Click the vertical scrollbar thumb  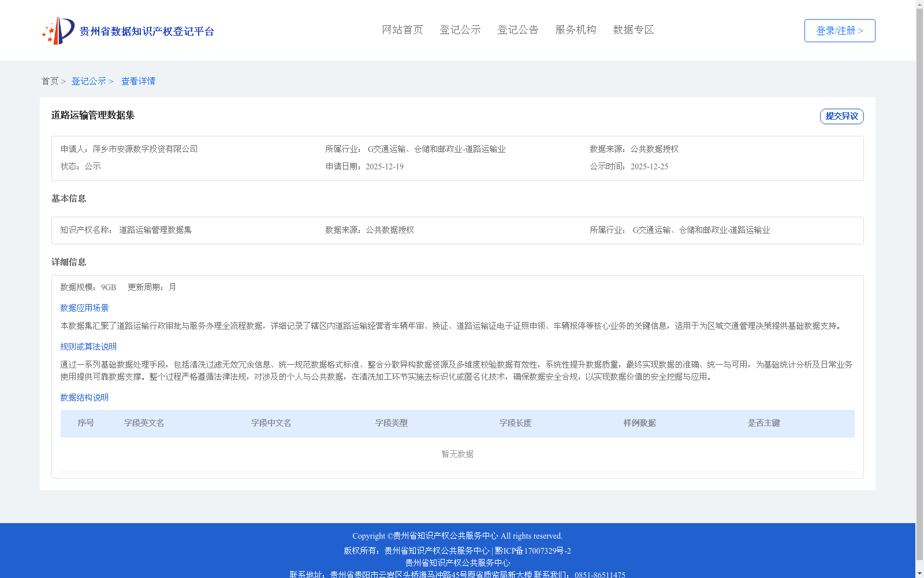tap(919, 284)
